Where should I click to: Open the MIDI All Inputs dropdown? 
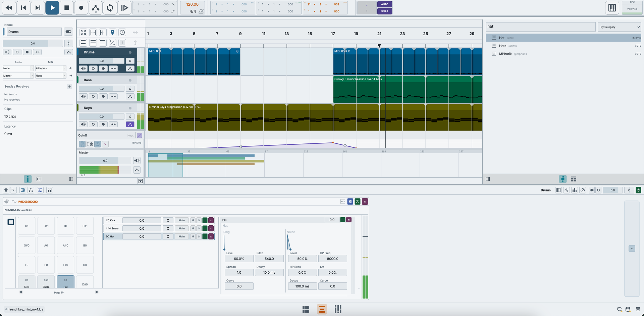(51, 68)
